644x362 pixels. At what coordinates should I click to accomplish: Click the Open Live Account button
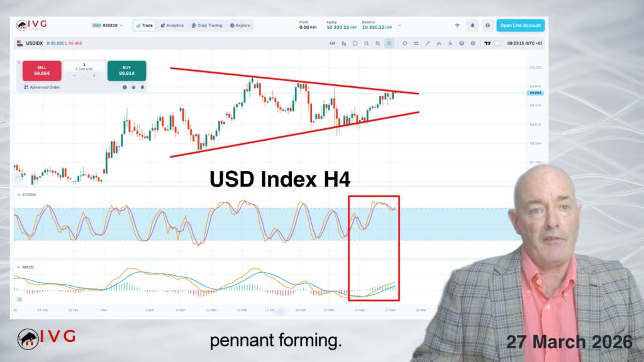point(520,26)
